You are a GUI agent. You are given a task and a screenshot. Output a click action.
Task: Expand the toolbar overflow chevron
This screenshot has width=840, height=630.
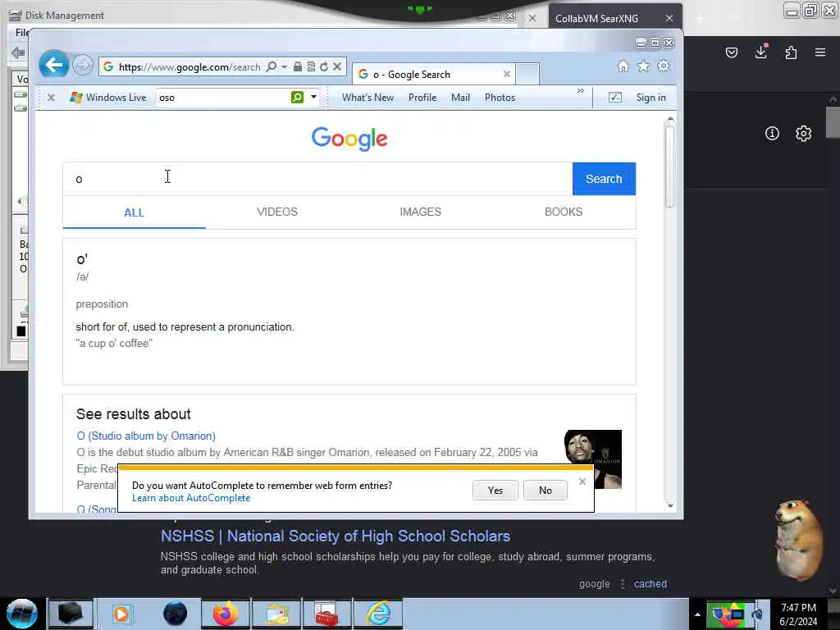(x=581, y=91)
